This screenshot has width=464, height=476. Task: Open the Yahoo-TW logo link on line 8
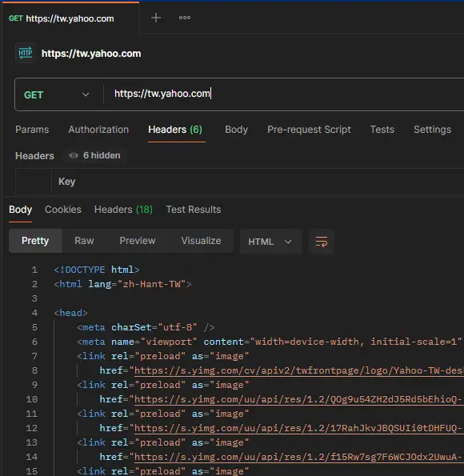pyautogui.click(x=299, y=370)
